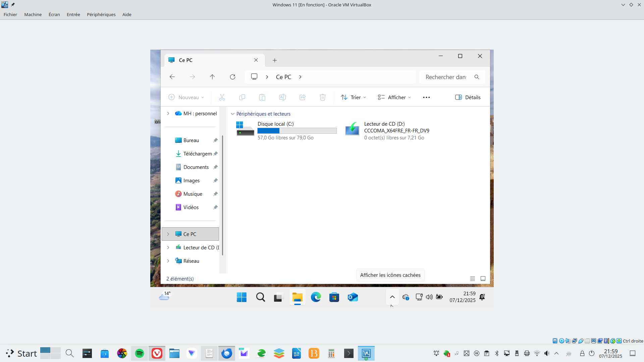The image size is (644, 362).
Task: Collapse the Périphériques et lecteurs group
Action: (232, 114)
